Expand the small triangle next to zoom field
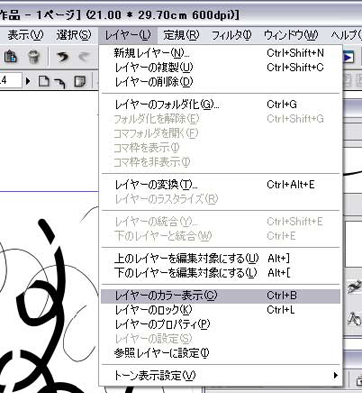Image resolution: width=362 pixels, height=393 pixels. (28, 81)
